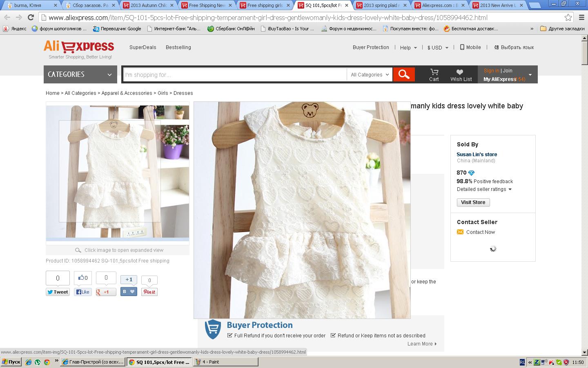The height and width of the screenshot is (368, 588).
Task: Open the Buyer Protection header link
Action: coord(371,47)
